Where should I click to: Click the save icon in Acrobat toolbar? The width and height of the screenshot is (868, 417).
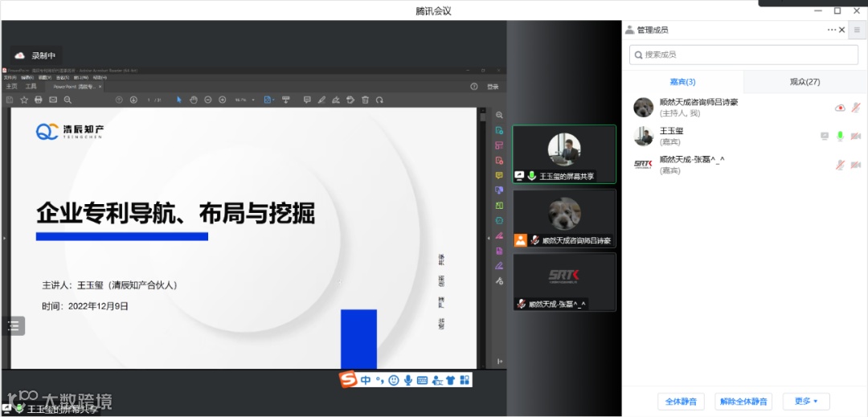tap(10, 100)
